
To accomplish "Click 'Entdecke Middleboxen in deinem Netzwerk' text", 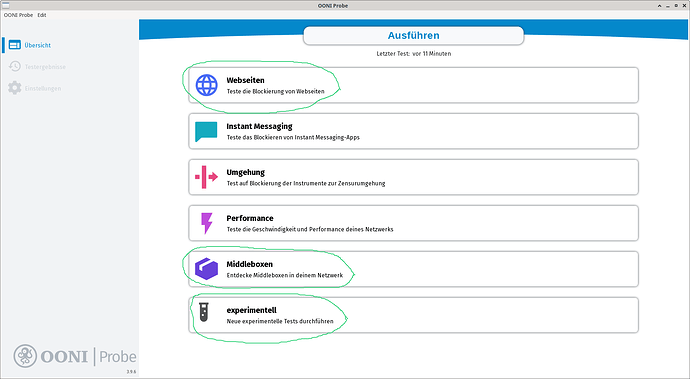I will click(x=284, y=275).
